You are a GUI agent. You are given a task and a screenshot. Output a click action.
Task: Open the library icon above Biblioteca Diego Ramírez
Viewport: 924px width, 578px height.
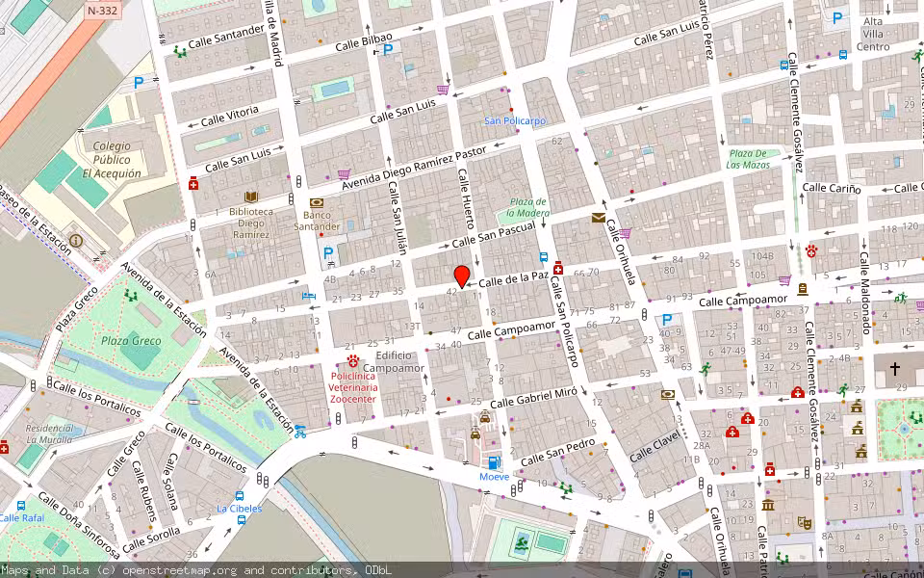point(251,197)
